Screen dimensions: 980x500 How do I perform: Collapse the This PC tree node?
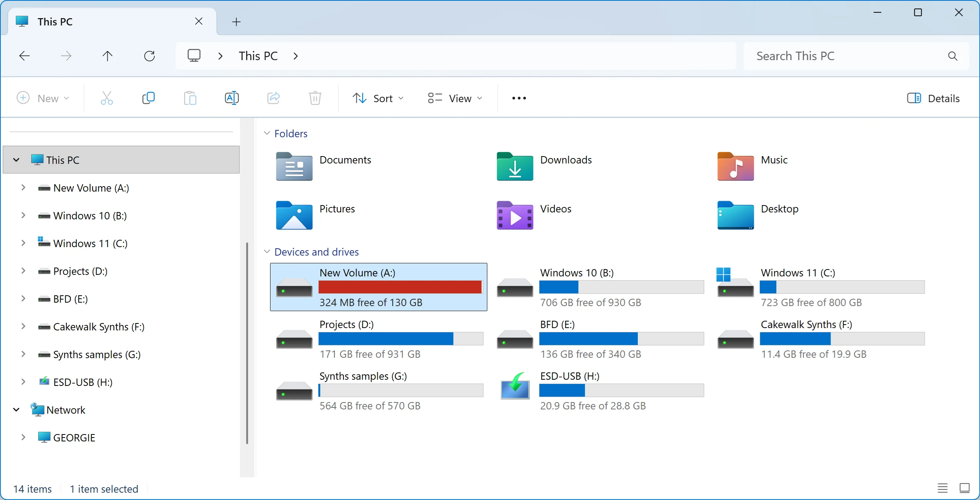[16, 160]
